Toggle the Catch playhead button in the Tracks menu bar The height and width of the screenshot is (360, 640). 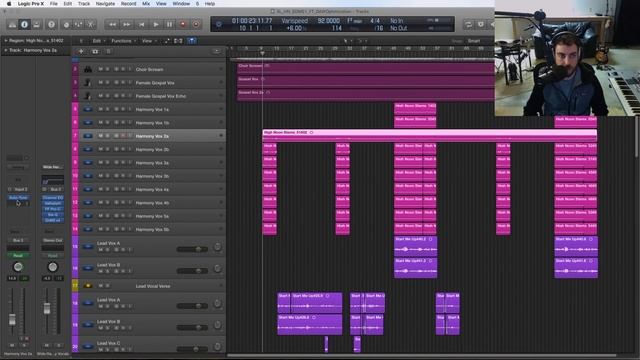[191, 41]
